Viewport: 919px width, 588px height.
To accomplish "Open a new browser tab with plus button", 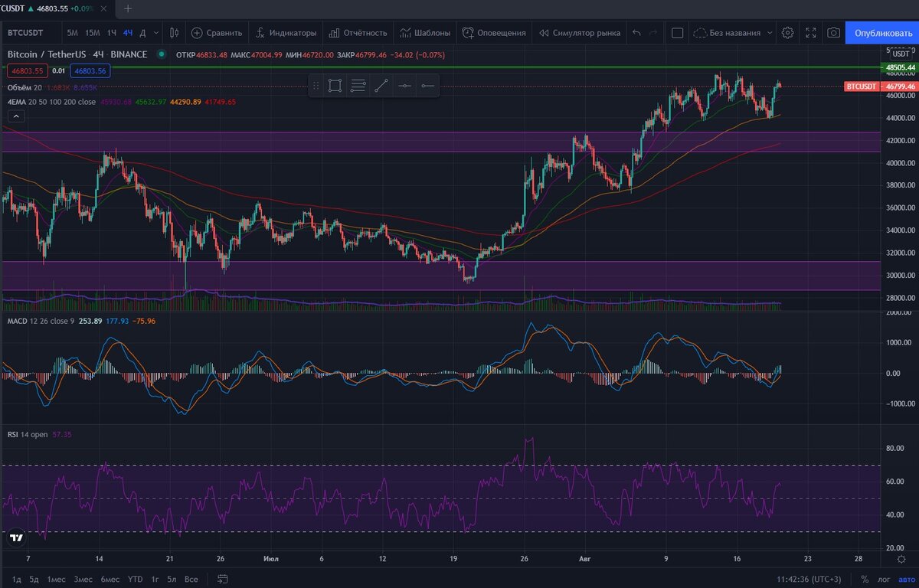I will pos(128,9).
